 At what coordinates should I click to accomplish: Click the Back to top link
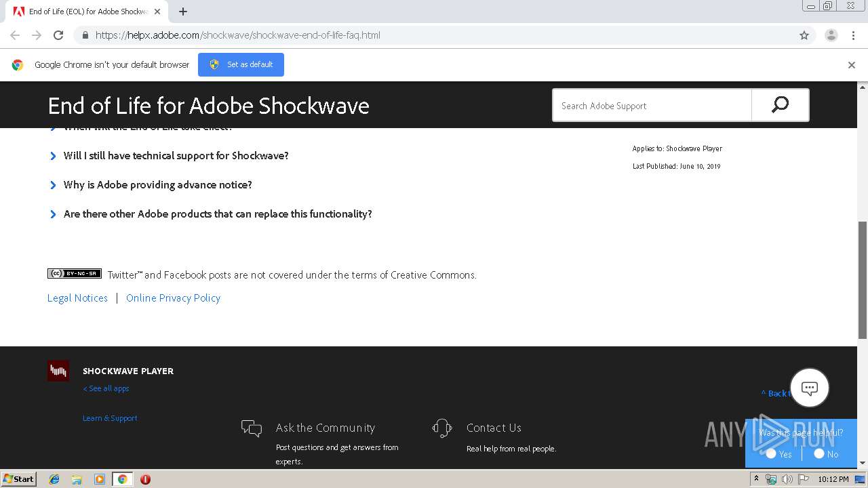(776, 393)
